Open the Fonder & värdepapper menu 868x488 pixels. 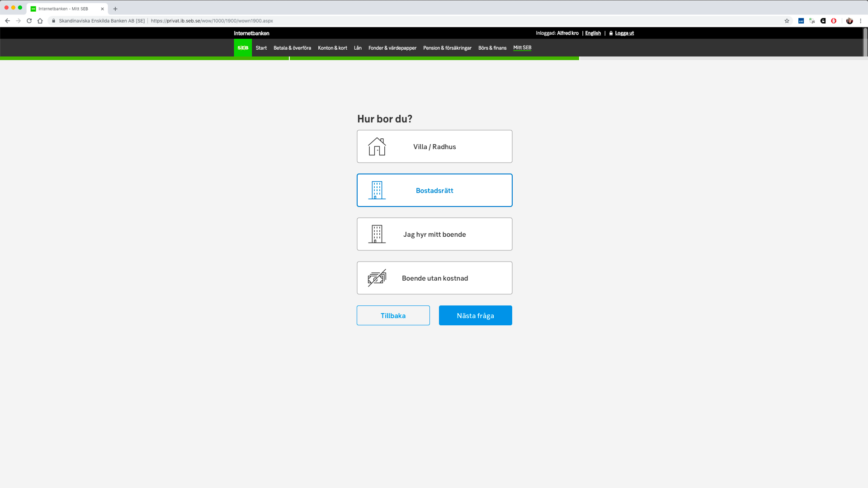[x=392, y=48]
